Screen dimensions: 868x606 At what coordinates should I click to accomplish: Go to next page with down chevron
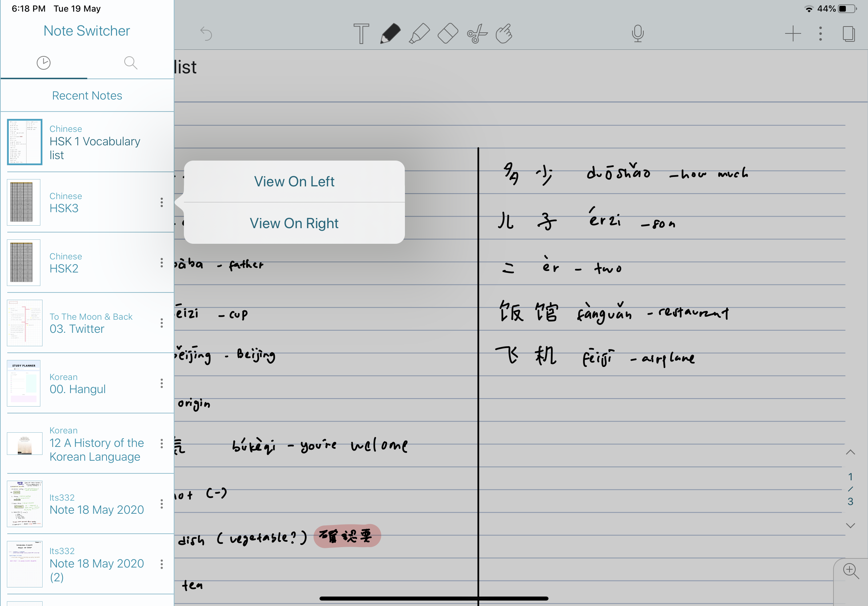850,526
